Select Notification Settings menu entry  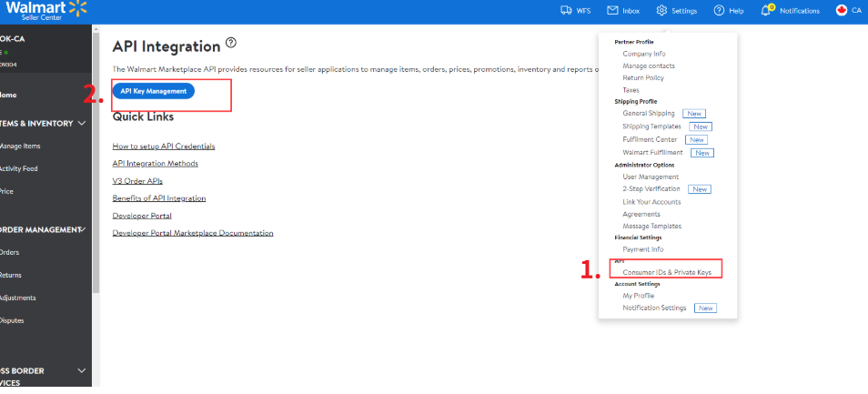pyautogui.click(x=654, y=308)
